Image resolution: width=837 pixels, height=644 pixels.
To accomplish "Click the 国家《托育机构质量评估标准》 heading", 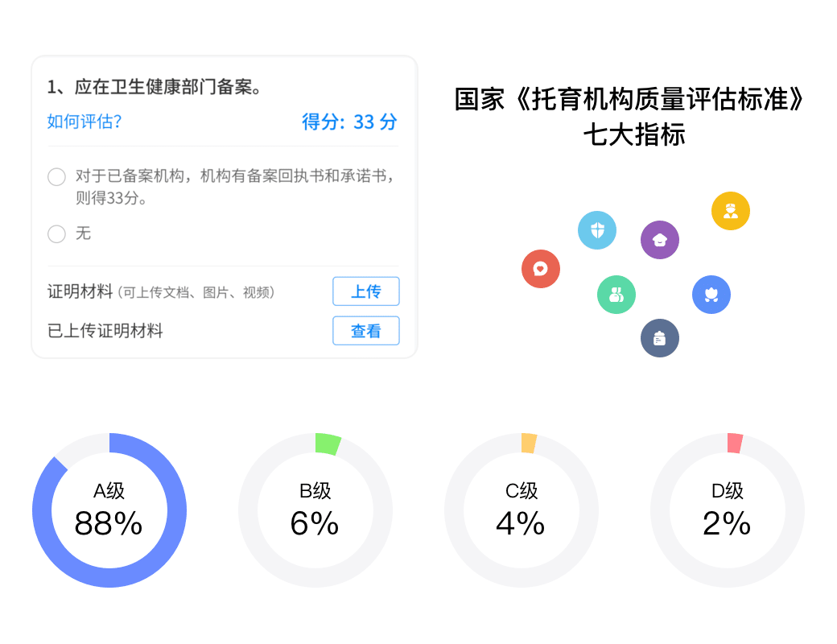I will tap(630, 100).
